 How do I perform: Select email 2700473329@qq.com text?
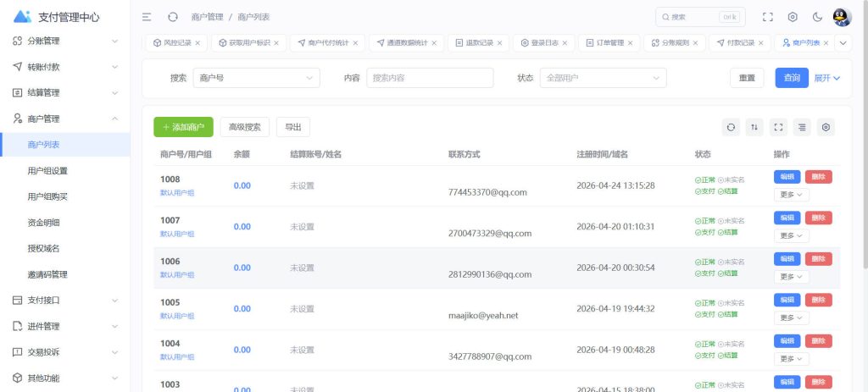[x=490, y=234]
